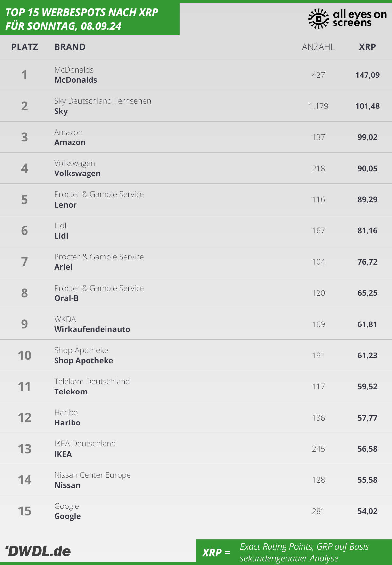This screenshot has height=565, width=392.
Task: Select the McDonalds brand row
Action: pyautogui.click(x=196, y=75)
